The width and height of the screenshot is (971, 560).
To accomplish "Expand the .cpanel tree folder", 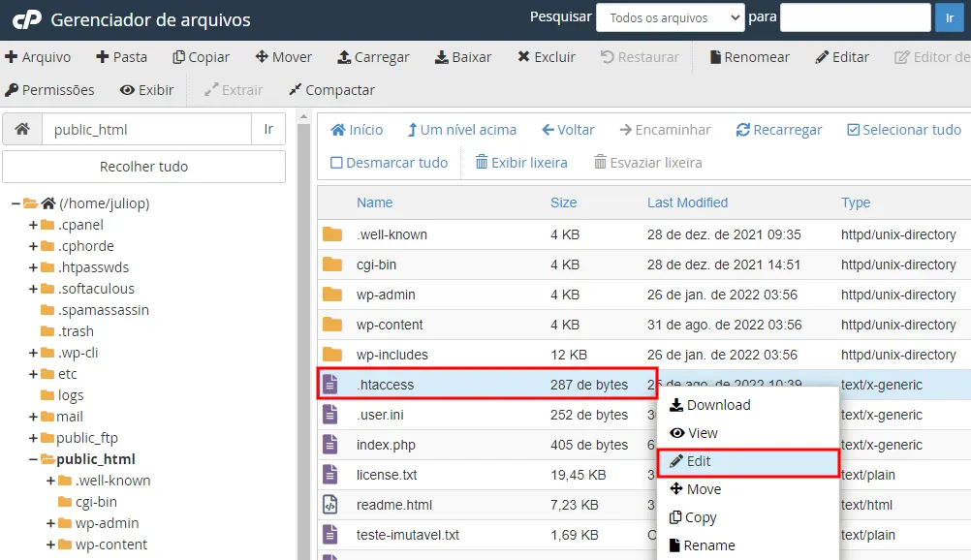I will pos(34,225).
